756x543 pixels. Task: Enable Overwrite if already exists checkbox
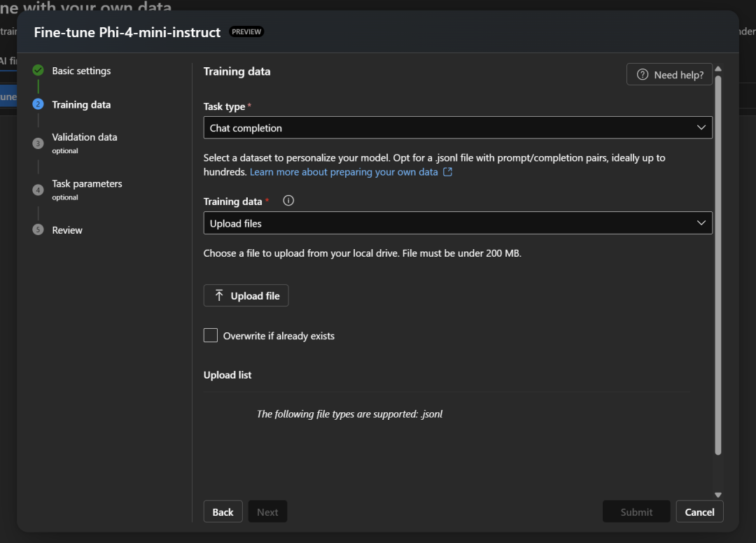[211, 335]
